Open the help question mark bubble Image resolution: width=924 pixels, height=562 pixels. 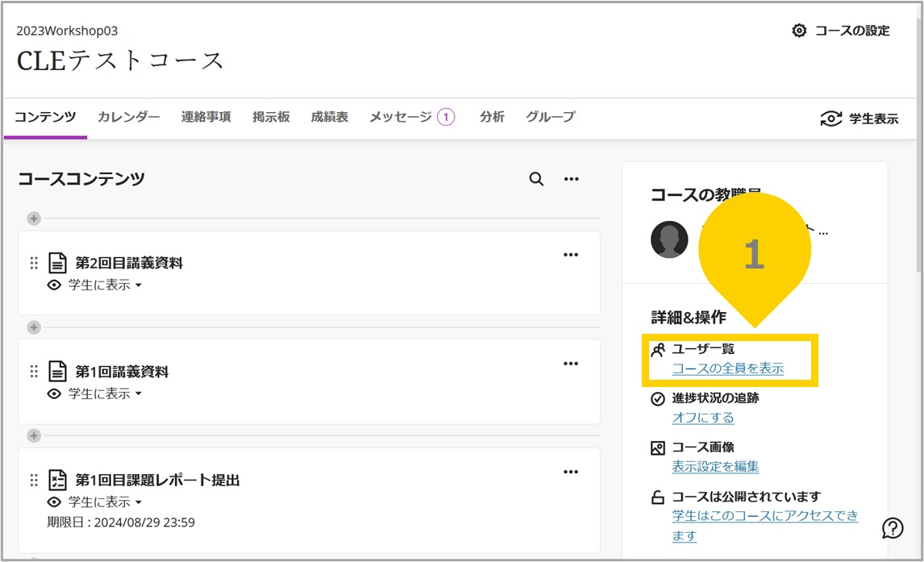893,528
